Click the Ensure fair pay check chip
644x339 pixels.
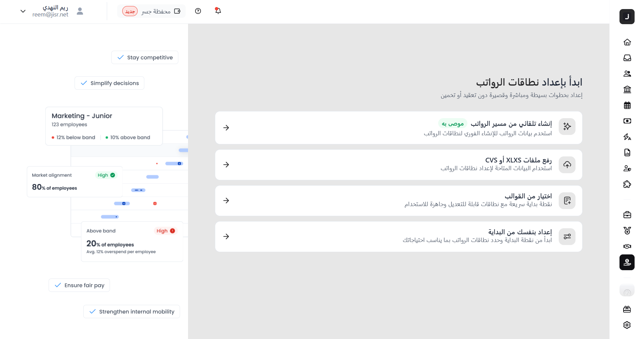[79, 285]
